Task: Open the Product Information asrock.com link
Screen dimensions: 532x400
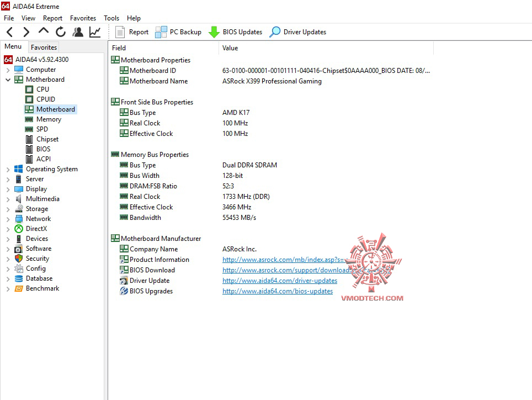Action: 283,260
